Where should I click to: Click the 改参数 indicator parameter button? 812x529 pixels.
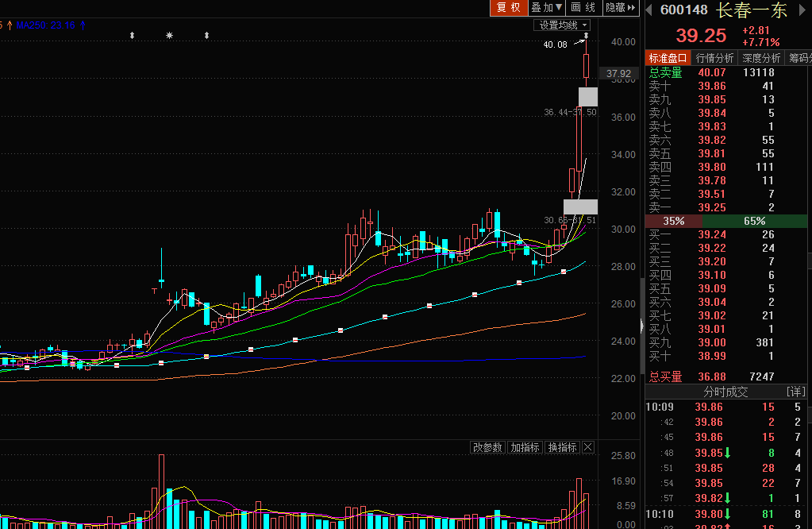487,447
